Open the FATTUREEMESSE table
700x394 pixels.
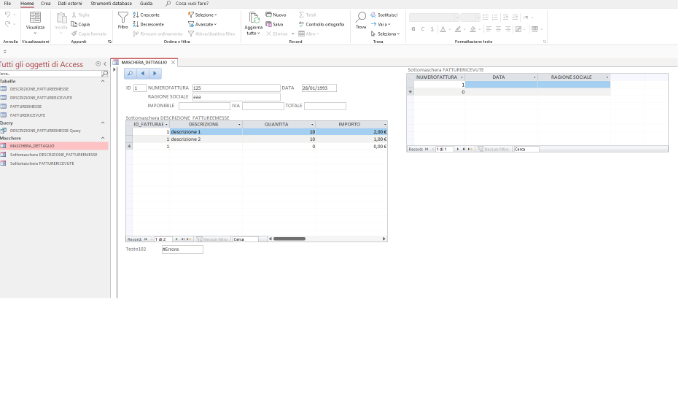tap(25, 106)
